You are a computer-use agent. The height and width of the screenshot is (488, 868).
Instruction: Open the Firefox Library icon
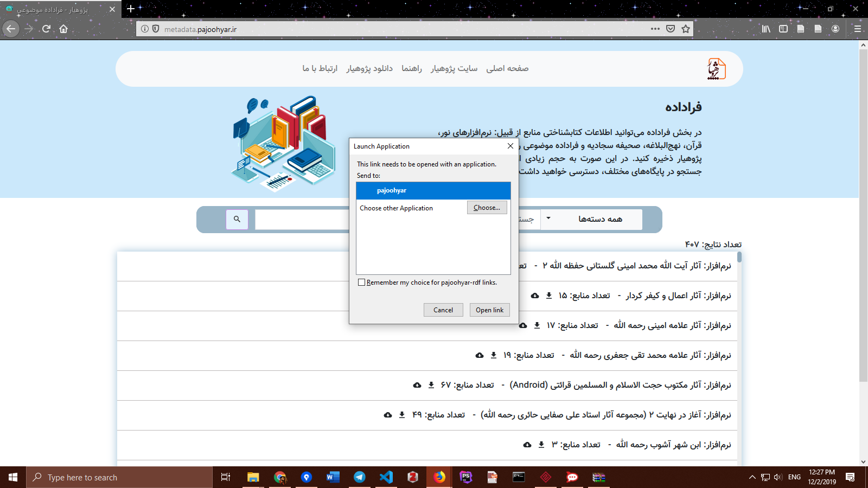[x=766, y=29]
